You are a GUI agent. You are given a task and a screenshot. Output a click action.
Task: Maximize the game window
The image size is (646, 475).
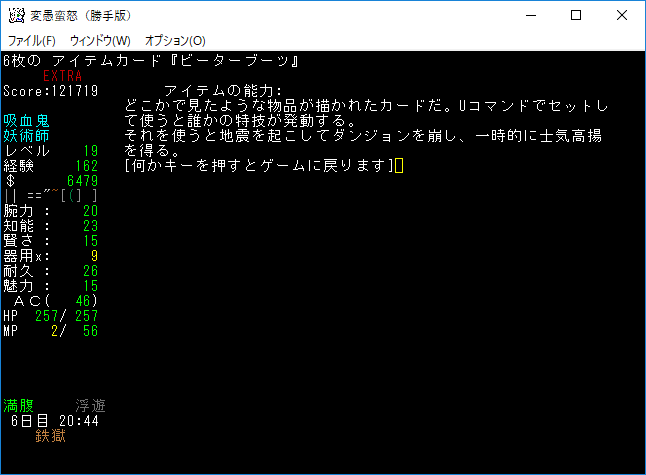(x=576, y=16)
